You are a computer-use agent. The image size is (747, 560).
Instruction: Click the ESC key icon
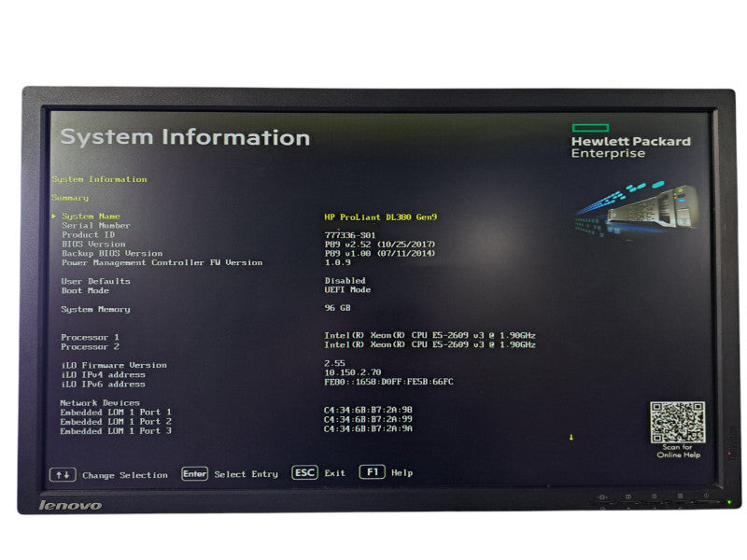point(305,472)
